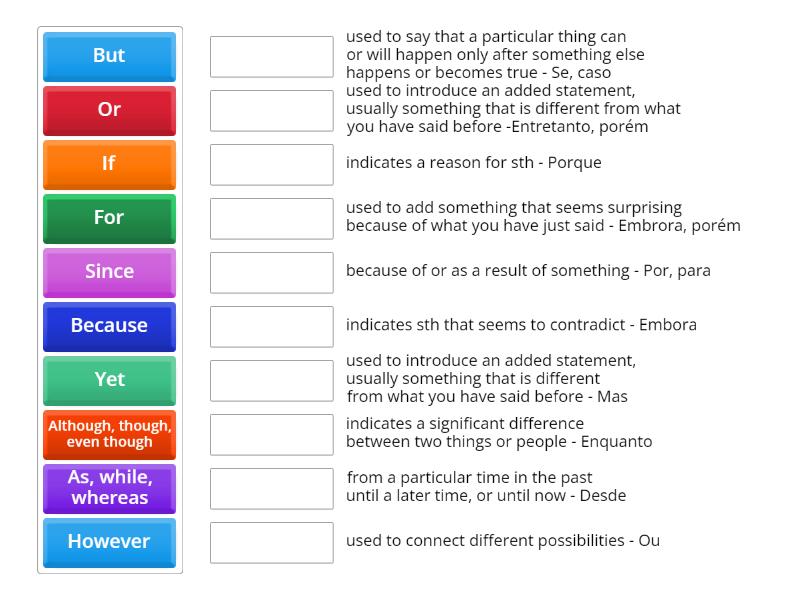The height and width of the screenshot is (600, 800).
Task: Click the answer box next to "Entretanto, porém" definition
Action: [271, 109]
